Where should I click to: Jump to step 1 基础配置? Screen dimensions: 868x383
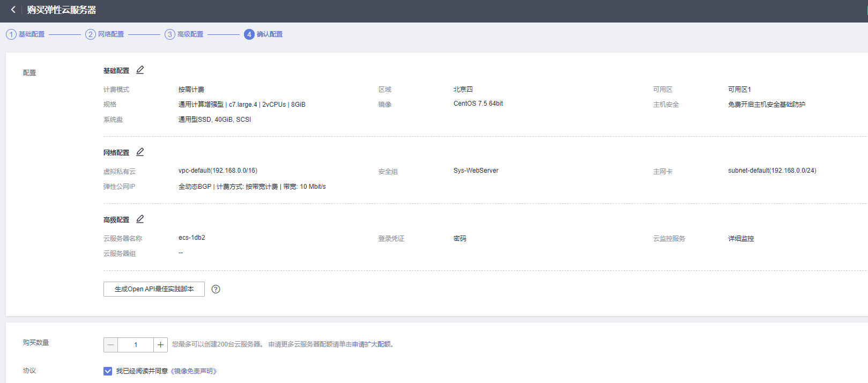(x=25, y=34)
